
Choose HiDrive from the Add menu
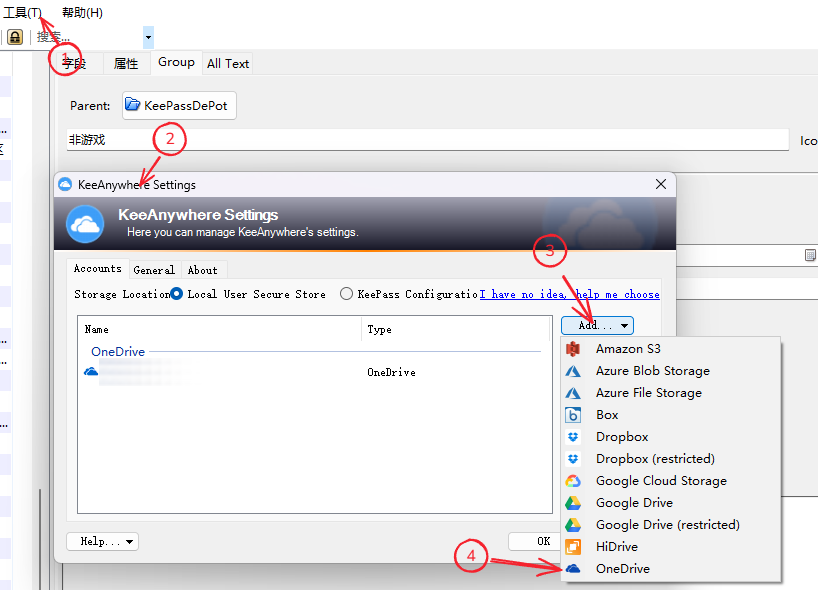[671, 547]
